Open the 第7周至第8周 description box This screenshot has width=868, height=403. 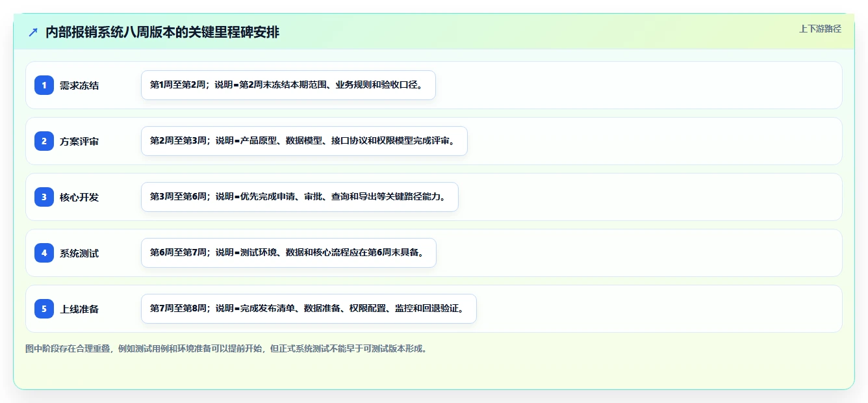pos(309,309)
